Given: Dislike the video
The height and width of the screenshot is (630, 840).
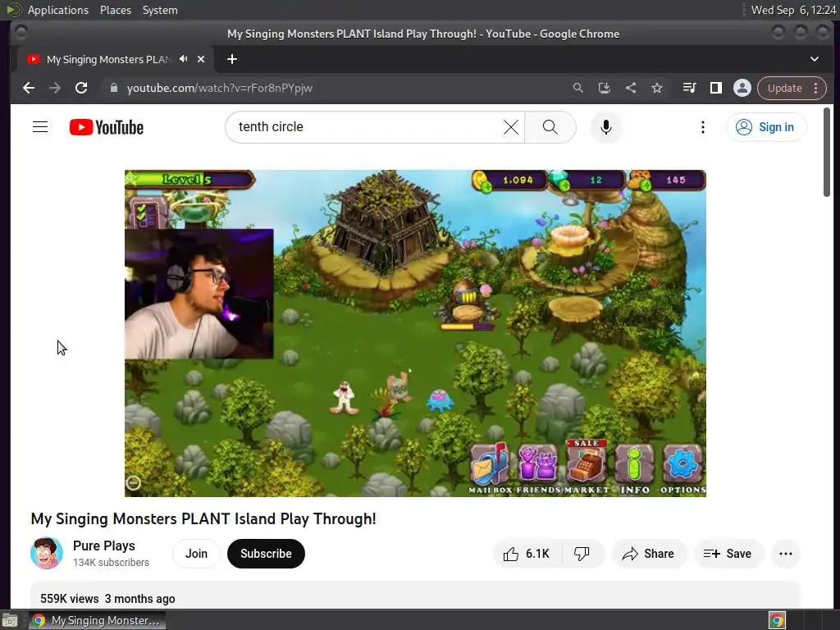Looking at the screenshot, I should pyautogui.click(x=582, y=554).
